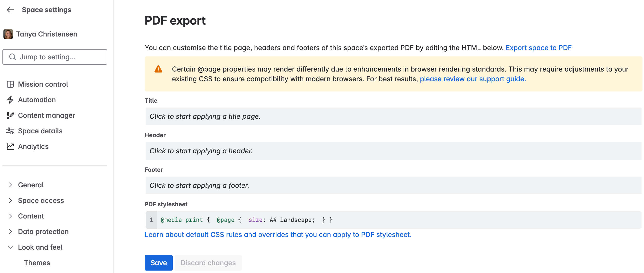
Task: Open the Content section in the sidebar
Action: (31, 216)
